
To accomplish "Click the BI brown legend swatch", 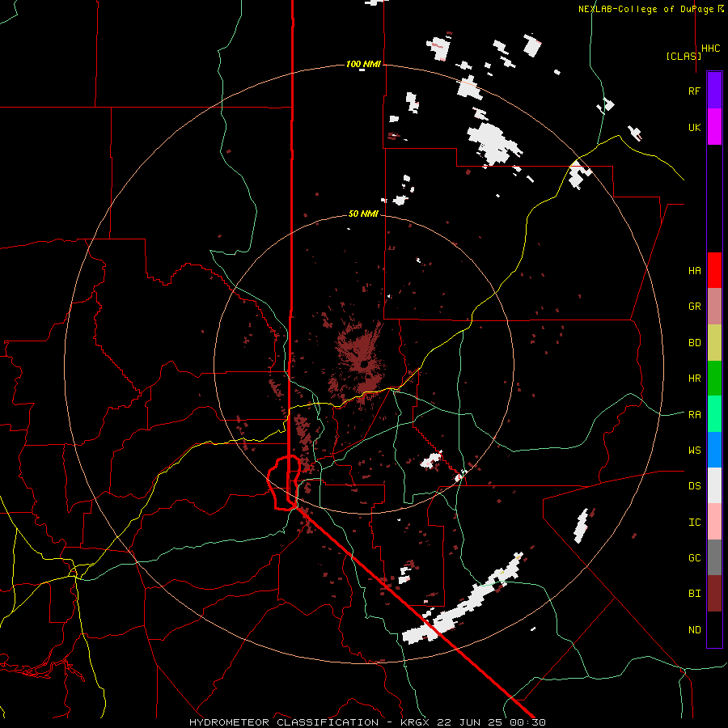I will click(x=714, y=594).
